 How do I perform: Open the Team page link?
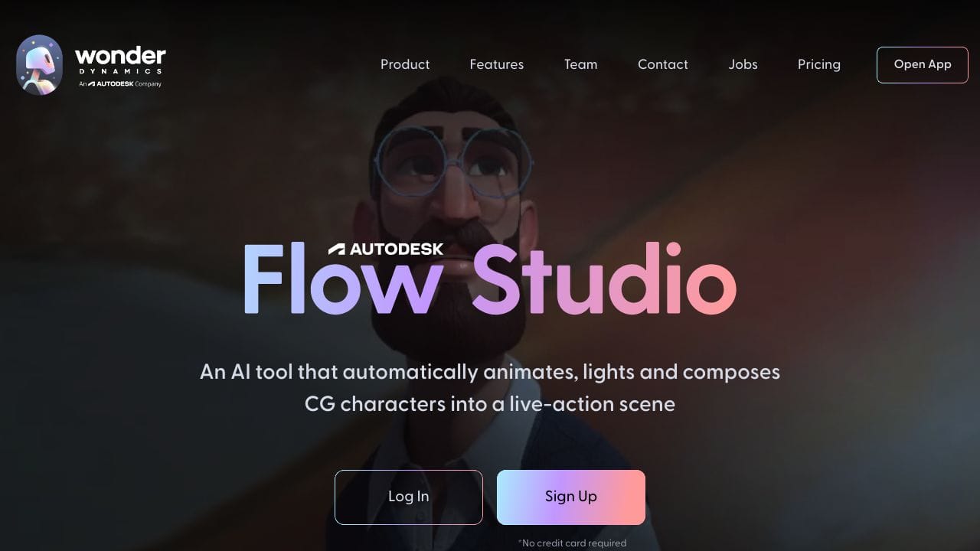pos(581,64)
